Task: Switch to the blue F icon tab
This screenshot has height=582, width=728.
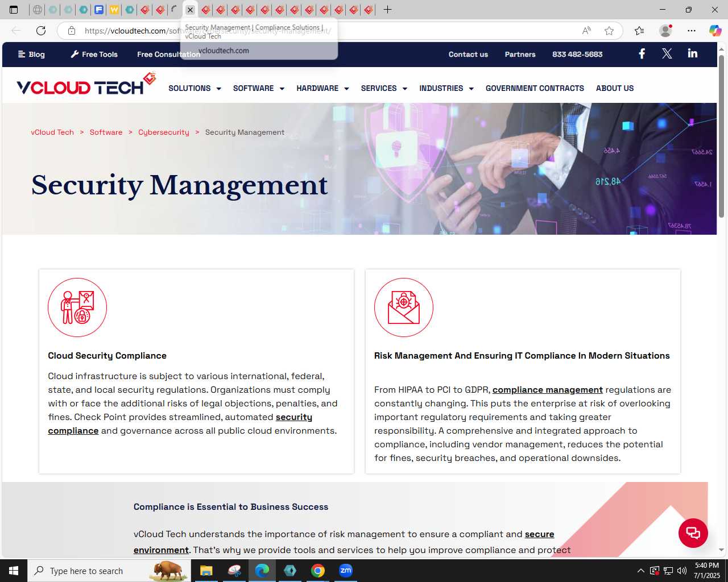Action: (x=99, y=10)
